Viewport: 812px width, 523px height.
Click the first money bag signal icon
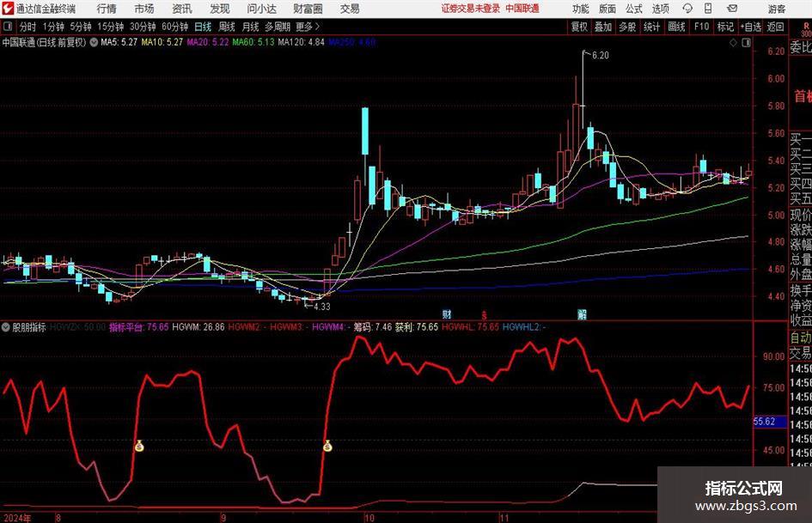(139, 446)
